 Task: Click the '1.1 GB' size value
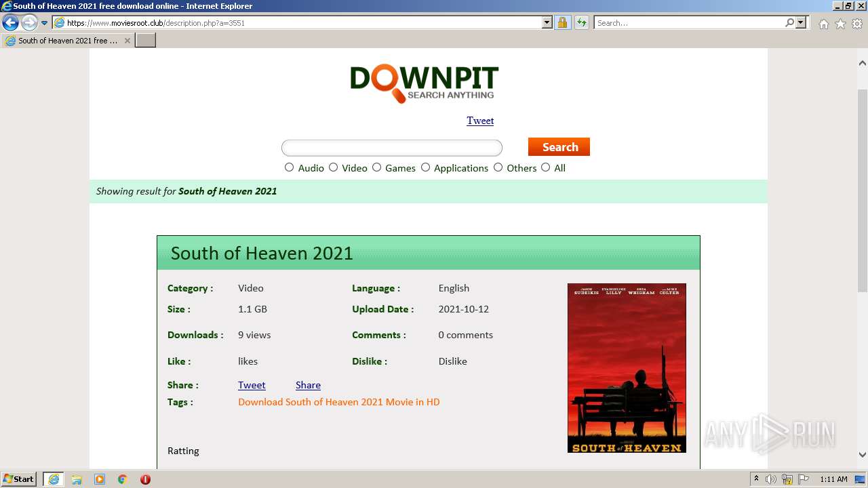point(252,309)
